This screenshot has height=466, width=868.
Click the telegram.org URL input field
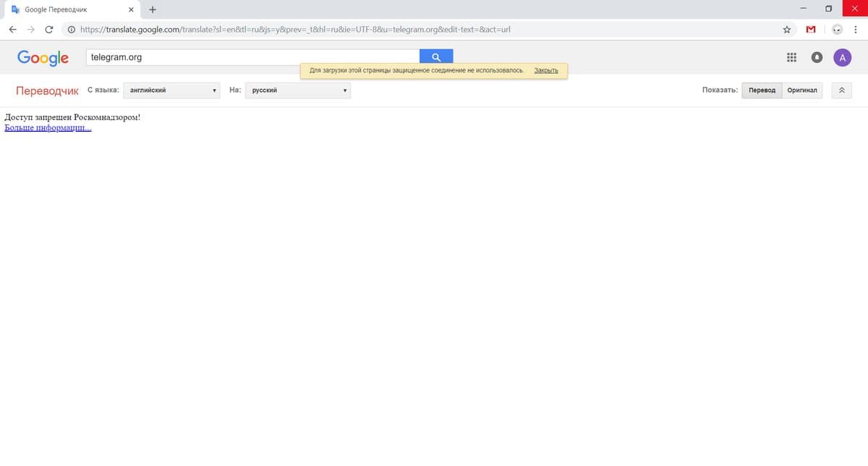point(252,57)
